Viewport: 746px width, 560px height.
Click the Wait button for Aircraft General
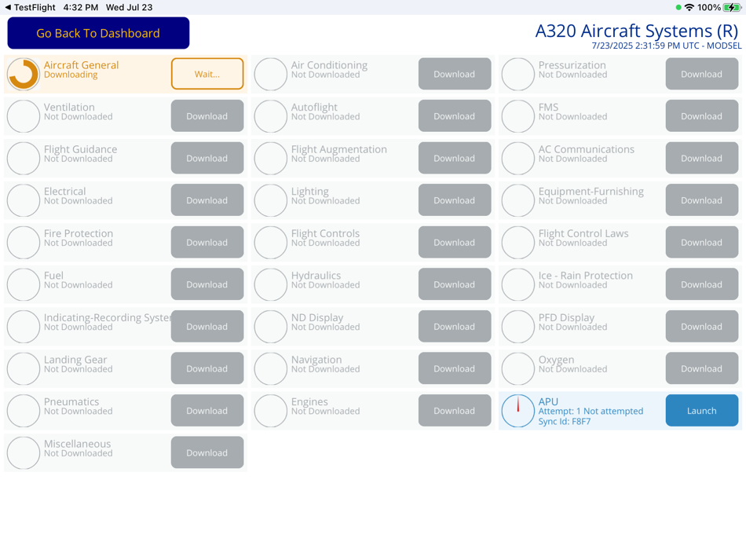207,74
